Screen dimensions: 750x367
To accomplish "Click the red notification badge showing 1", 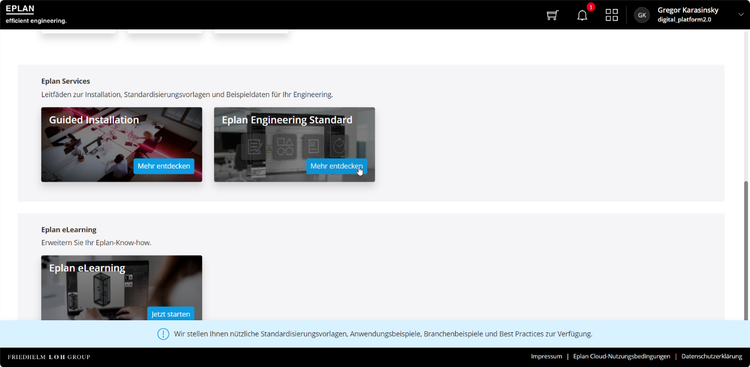I will click(591, 7).
